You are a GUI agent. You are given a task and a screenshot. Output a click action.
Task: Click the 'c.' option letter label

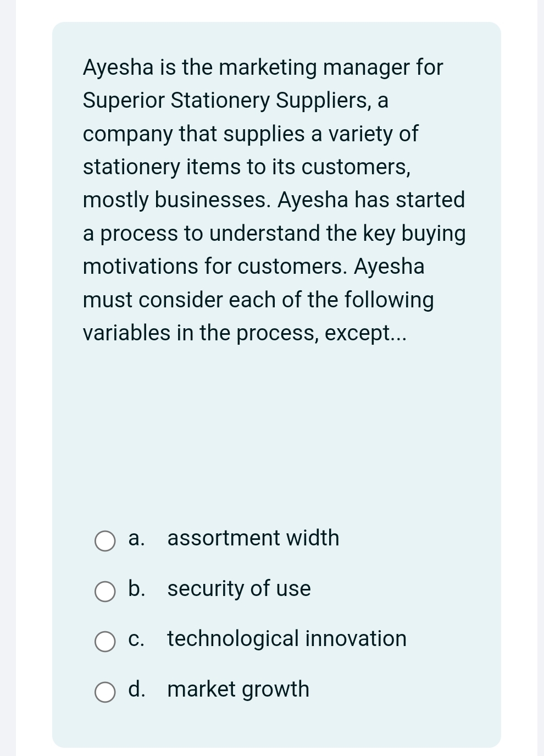pos(136,639)
